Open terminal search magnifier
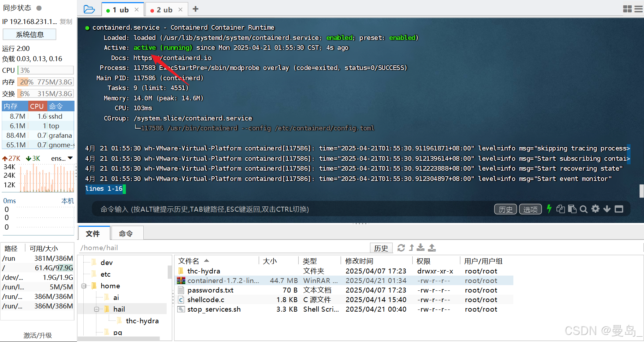This screenshot has width=644, height=342. coord(584,209)
